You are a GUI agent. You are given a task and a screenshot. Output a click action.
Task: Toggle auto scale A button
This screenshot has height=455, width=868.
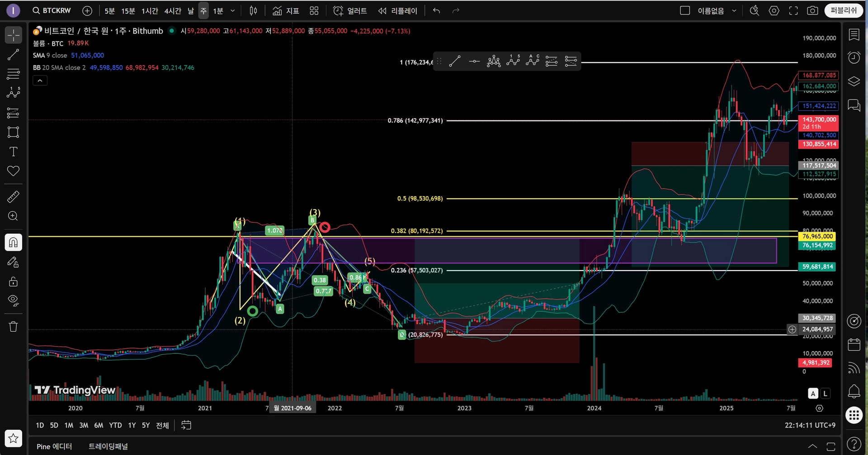pyautogui.click(x=813, y=394)
